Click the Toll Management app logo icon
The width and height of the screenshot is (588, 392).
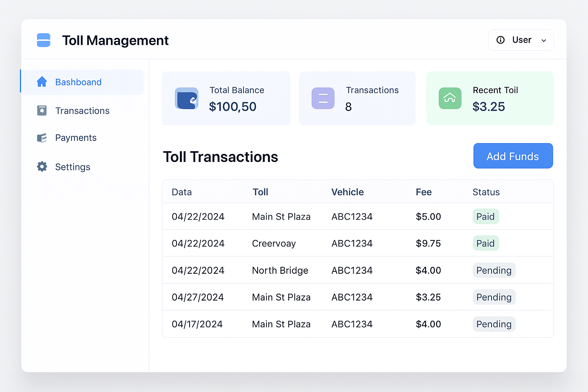coord(43,40)
